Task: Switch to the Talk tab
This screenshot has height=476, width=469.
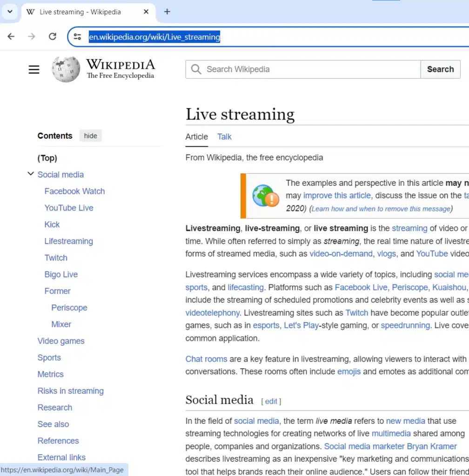Action: click(x=224, y=137)
